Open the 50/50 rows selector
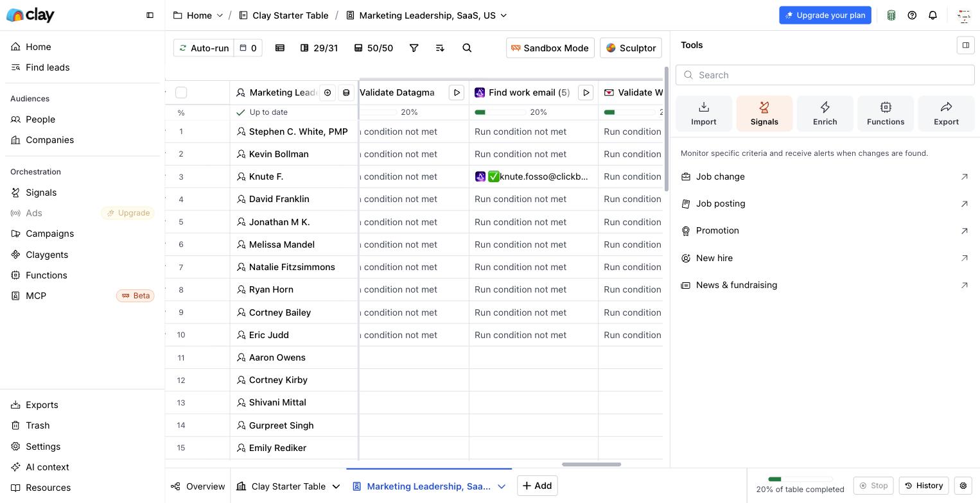The height and width of the screenshot is (503, 980). coord(374,47)
